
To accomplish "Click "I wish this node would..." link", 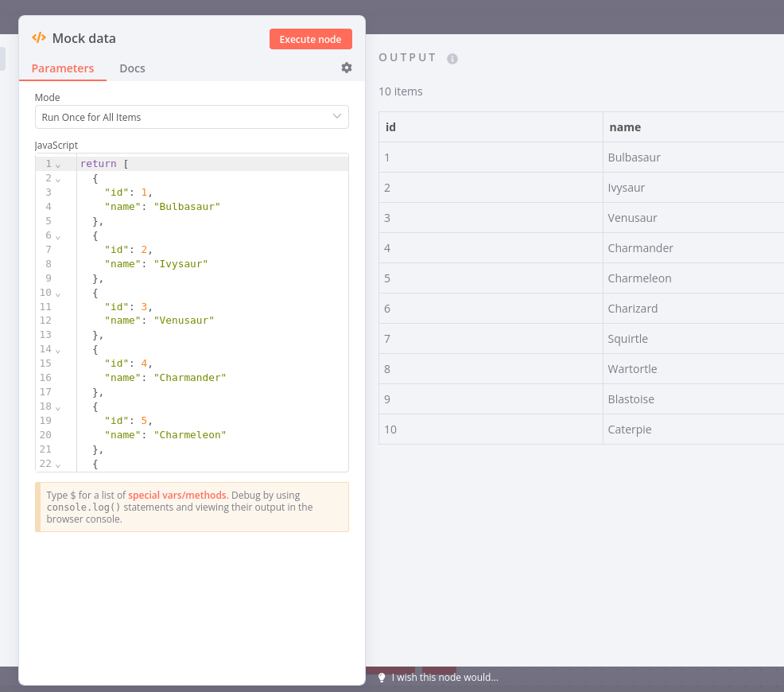I will 444,678.
